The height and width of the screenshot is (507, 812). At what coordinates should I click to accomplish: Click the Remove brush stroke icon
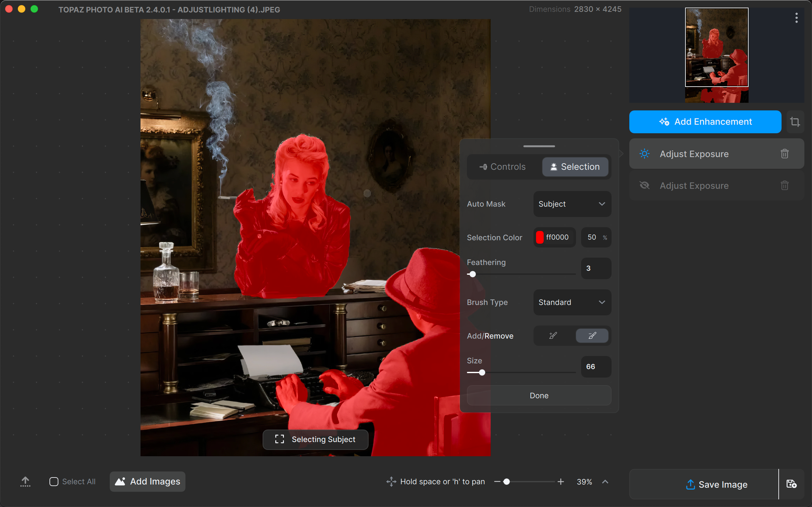592,335
